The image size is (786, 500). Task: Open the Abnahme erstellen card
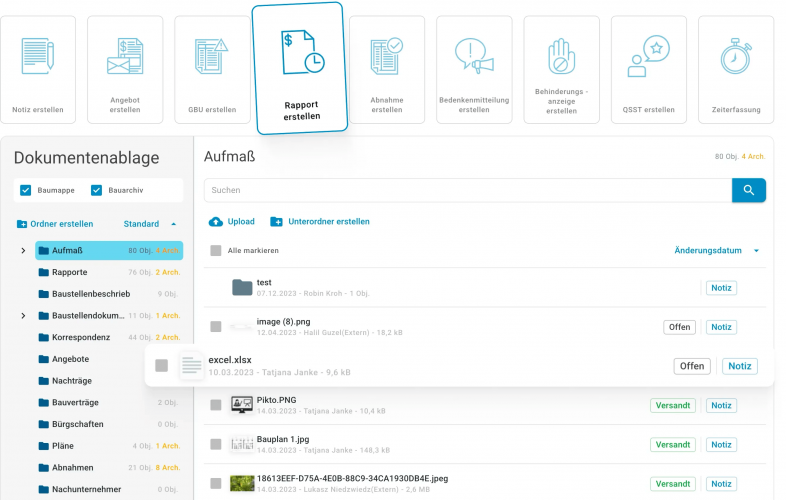point(386,69)
